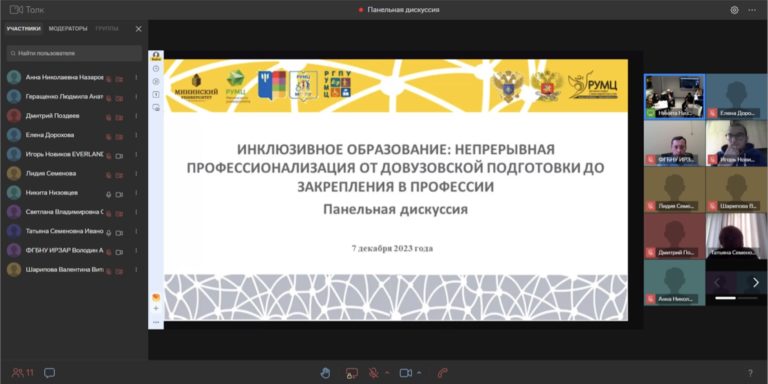
Task: Click the screen share icon in bottom bar
Action: pyautogui.click(x=351, y=373)
